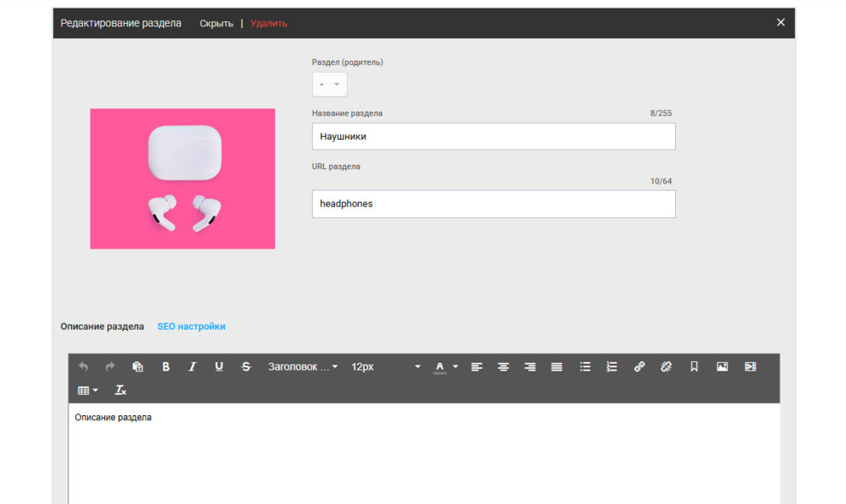846x504 pixels.
Task: Align text center
Action: click(503, 366)
